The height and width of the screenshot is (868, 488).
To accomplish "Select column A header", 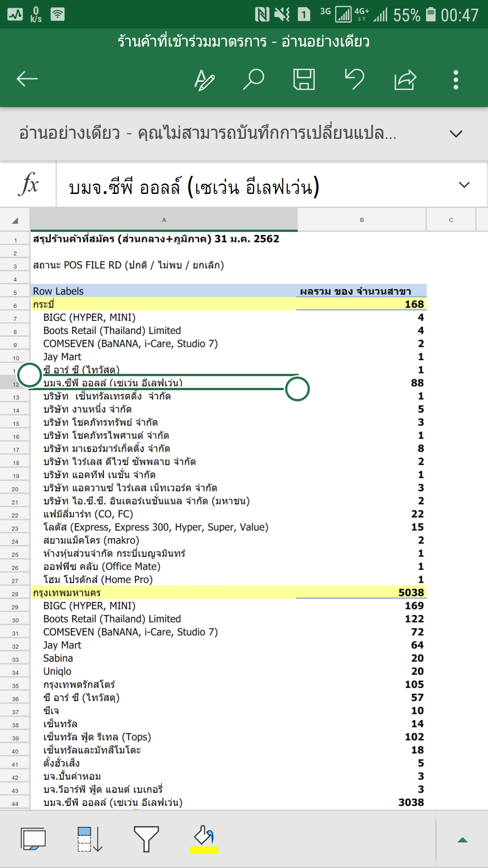I will point(164,220).
